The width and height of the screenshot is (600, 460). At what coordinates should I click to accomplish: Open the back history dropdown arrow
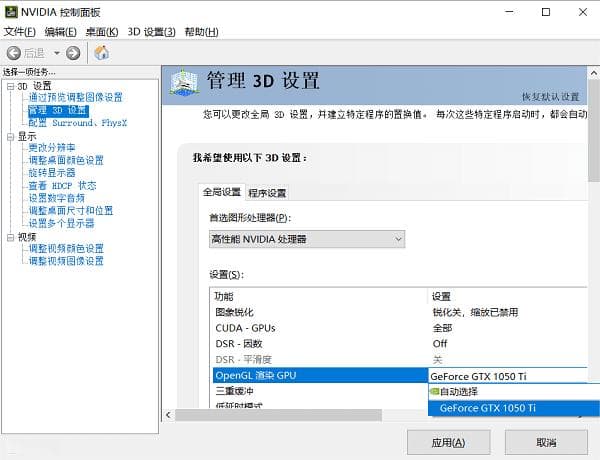57,53
